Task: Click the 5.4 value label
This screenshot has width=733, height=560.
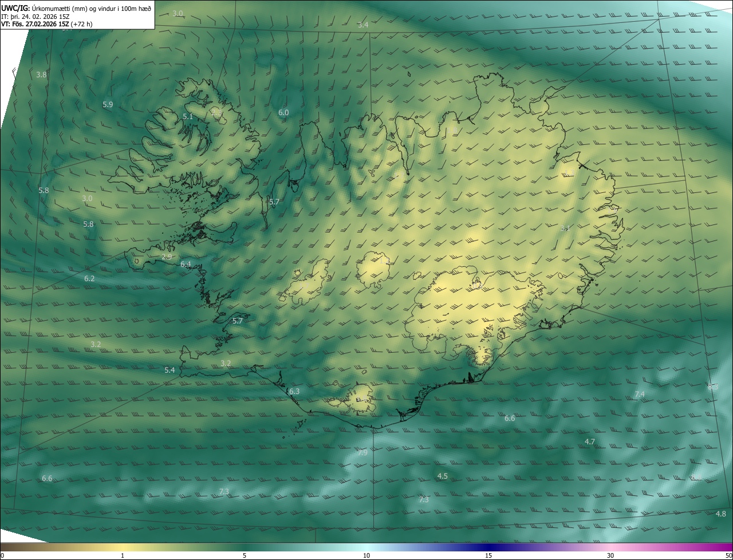Action: pyautogui.click(x=170, y=370)
